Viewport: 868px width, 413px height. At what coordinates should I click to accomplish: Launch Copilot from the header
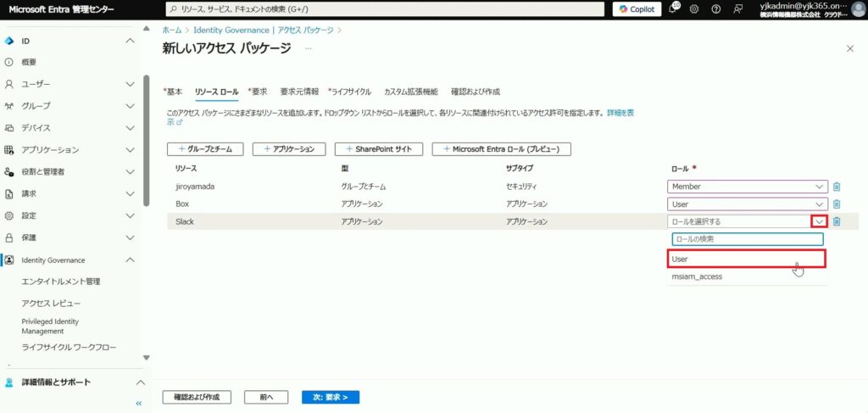point(637,9)
